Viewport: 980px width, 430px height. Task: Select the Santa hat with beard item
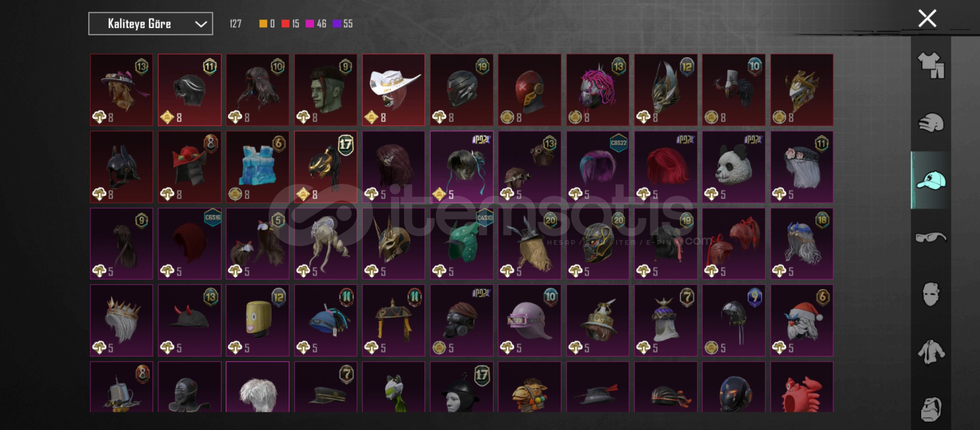click(802, 320)
